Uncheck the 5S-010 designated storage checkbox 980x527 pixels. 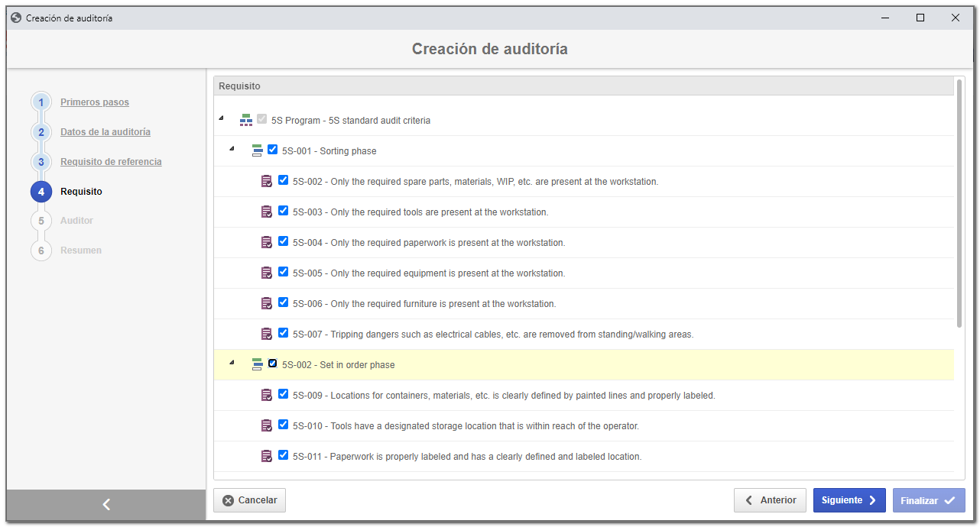[x=284, y=425]
